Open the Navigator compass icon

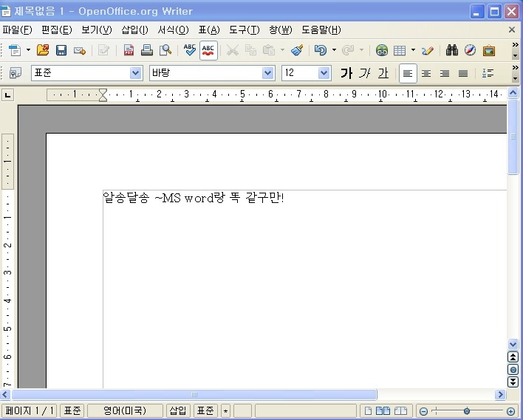click(470, 50)
